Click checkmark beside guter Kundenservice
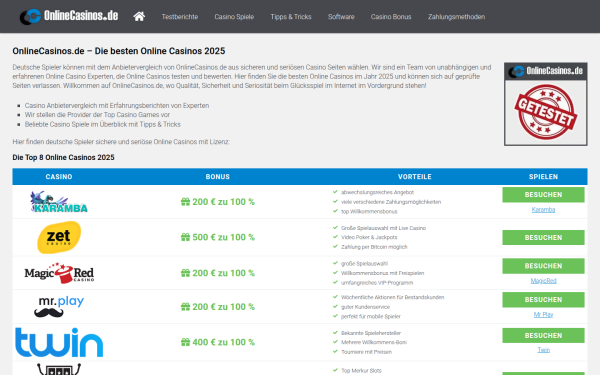 tap(335, 306)
